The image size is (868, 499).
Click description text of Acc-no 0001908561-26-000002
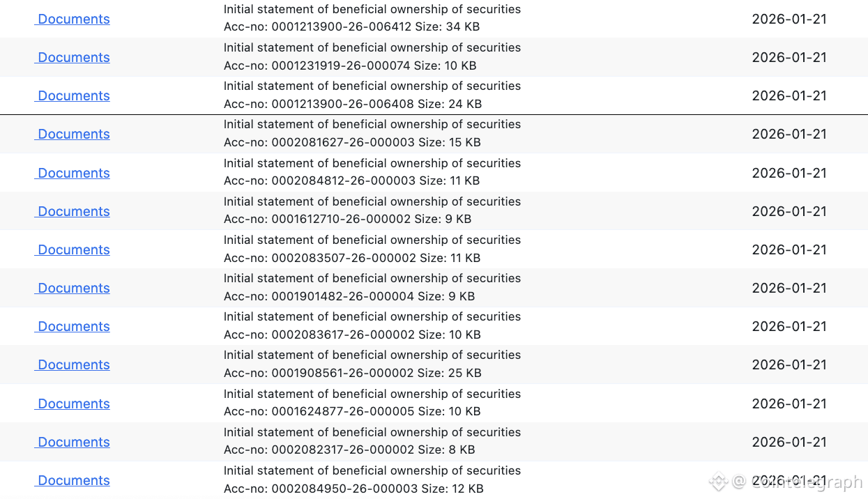click(x=372, y=355)
